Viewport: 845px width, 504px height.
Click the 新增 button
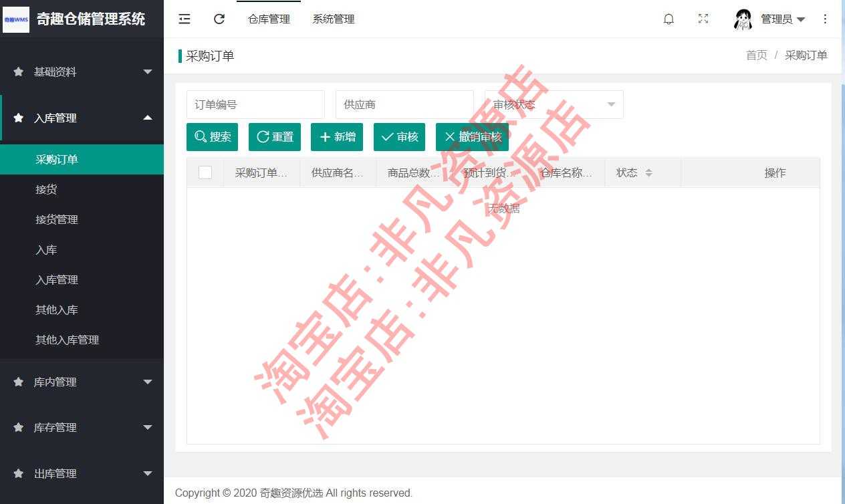337,136
